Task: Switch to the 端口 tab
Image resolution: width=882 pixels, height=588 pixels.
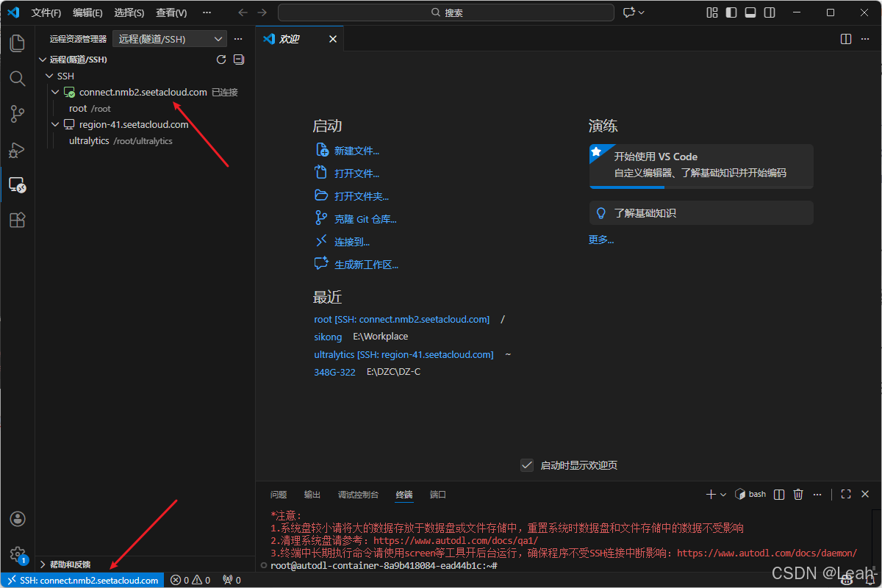Action: pos(437,495)
